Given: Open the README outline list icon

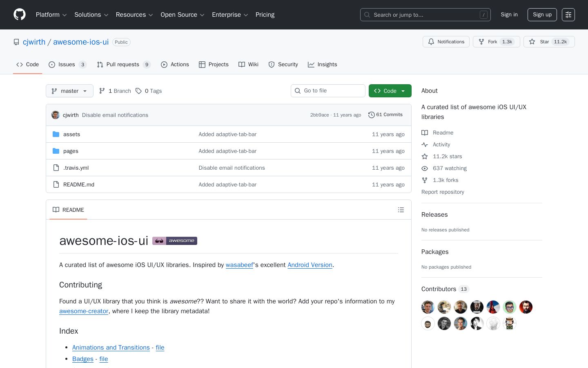Looking at the screenshot, I should [401, 210].
